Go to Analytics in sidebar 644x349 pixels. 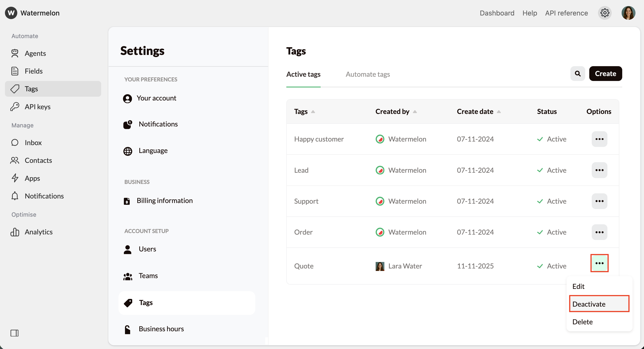point(39,232)
